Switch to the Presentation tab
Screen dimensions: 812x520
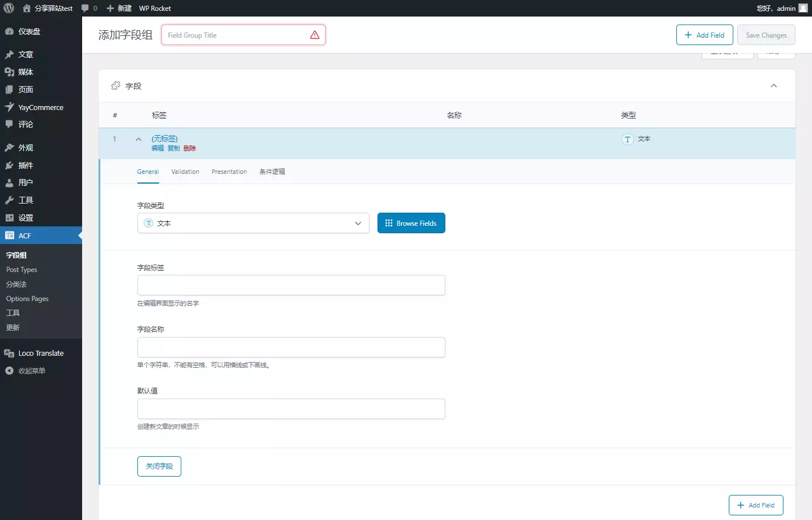coord(229,172)
